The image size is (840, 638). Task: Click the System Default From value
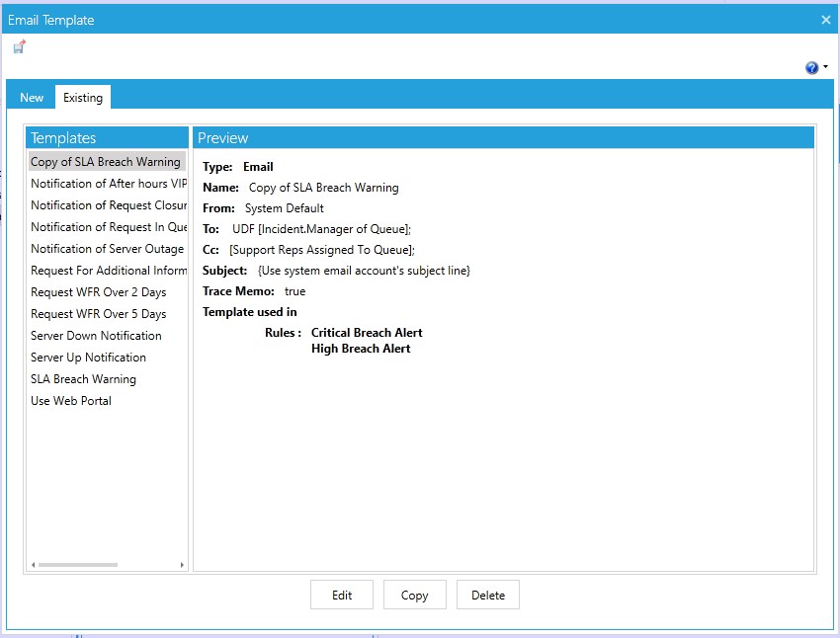285,208
